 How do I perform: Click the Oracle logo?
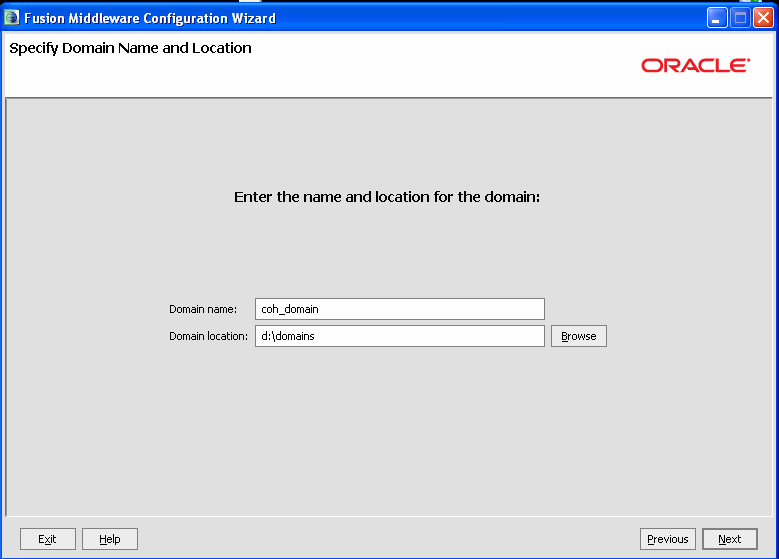tap(696, 65)
